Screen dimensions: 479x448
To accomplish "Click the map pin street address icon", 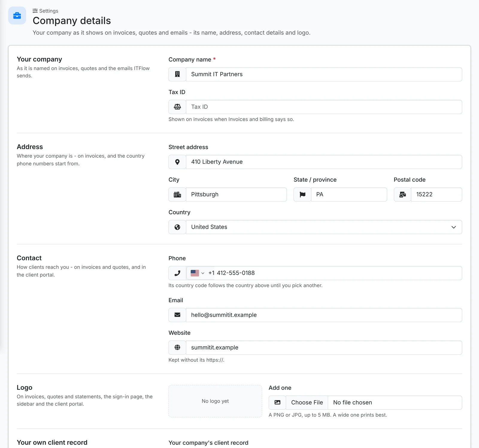I will [x=177, y=162].
